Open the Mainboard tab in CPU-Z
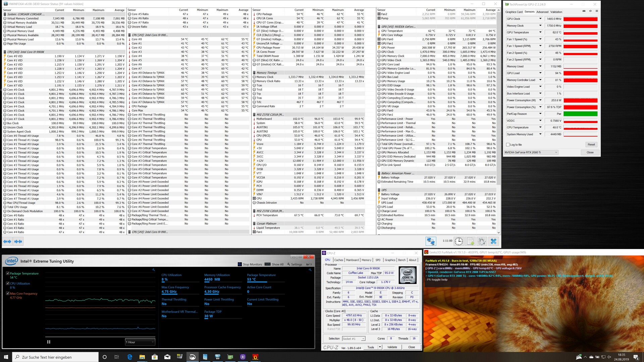The image size is (644, 362). (352, 260)
